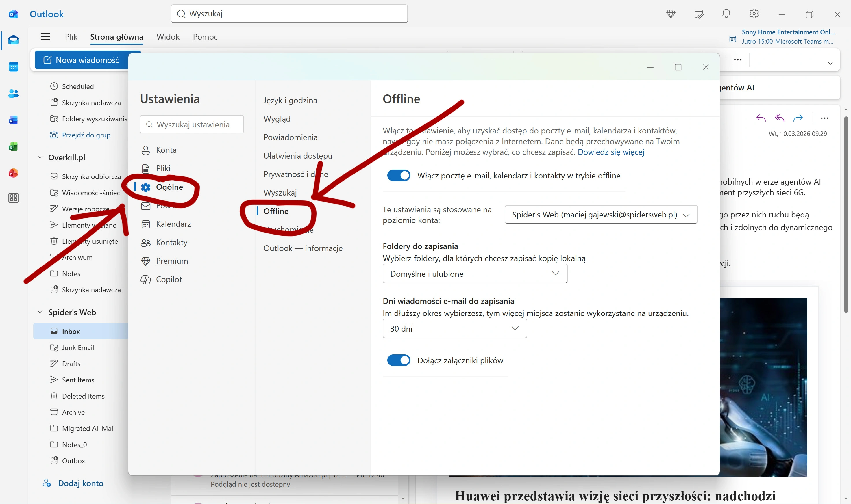Expand the Domyślne i ulubione dropdown
Image resolution: width=851 pixels, height=504 pixels.
click(474, 274)
